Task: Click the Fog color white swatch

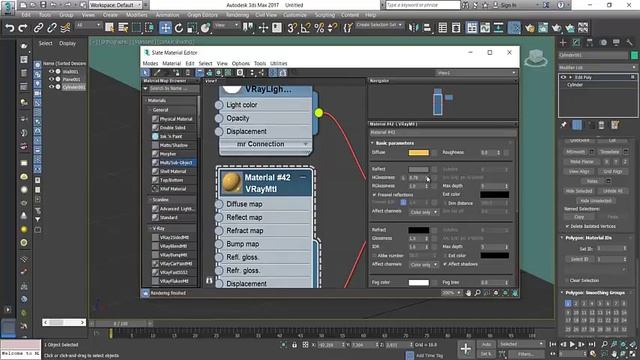Action: click(x=419, y=282)
